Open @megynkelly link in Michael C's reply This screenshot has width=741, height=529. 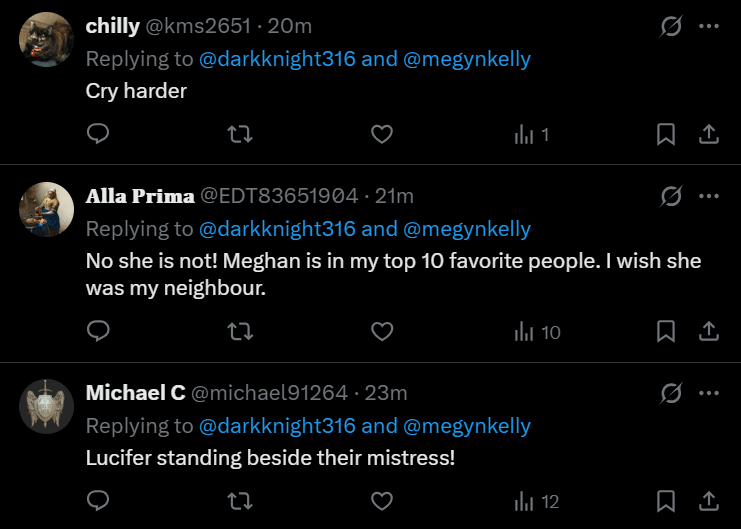(x=467, y=426)
